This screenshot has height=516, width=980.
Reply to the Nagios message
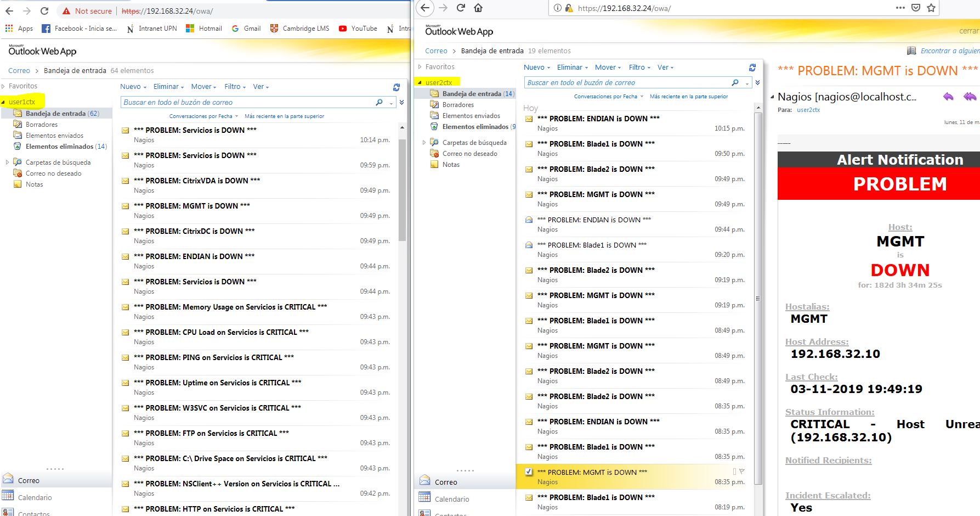tap(948, 97)
